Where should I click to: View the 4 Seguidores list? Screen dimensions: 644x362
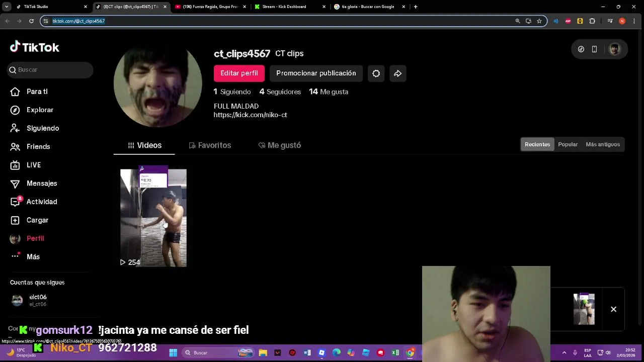(x=280, y=92)
